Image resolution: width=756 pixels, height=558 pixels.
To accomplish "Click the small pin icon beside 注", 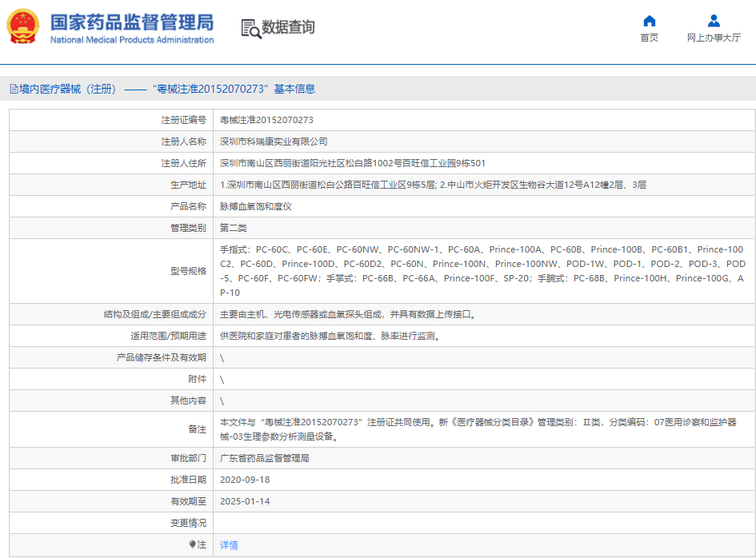I will pos(192,544).
